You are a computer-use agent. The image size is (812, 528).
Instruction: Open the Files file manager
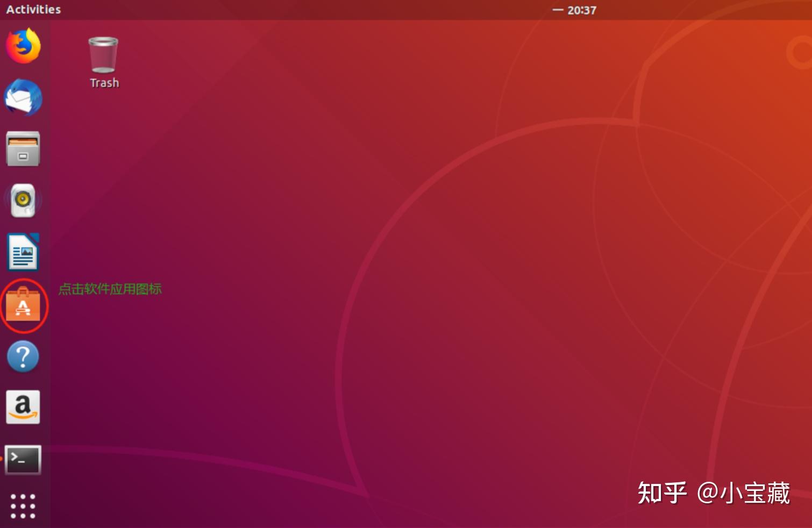coord(24,149)
